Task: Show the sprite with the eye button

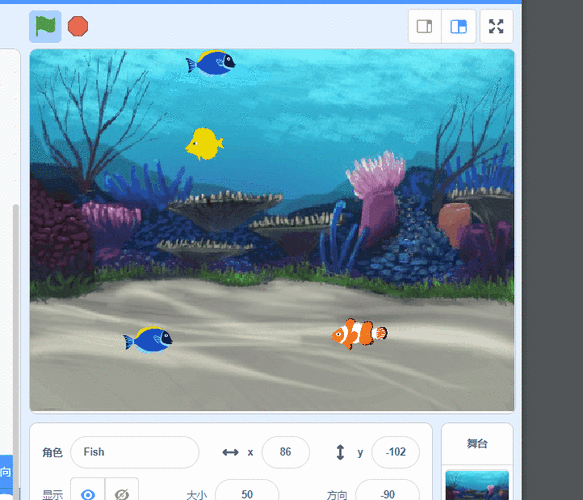Action: pyautogui.click(x=88, y=490)
